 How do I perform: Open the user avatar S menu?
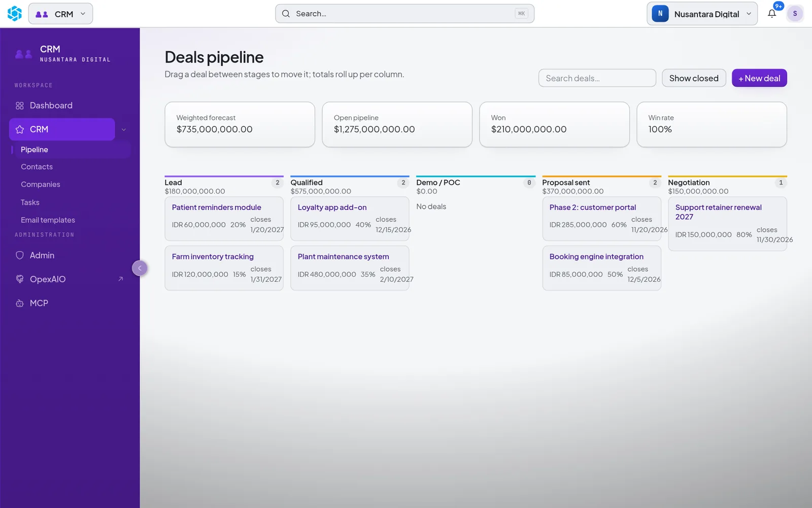pyautogui.click(x=795, y=14)
